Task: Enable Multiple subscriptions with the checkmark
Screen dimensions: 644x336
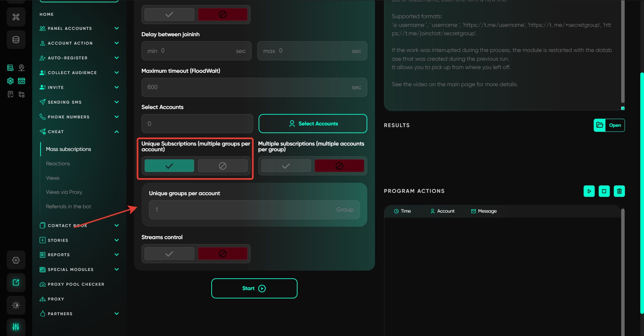Action: [x=286, y=166]
